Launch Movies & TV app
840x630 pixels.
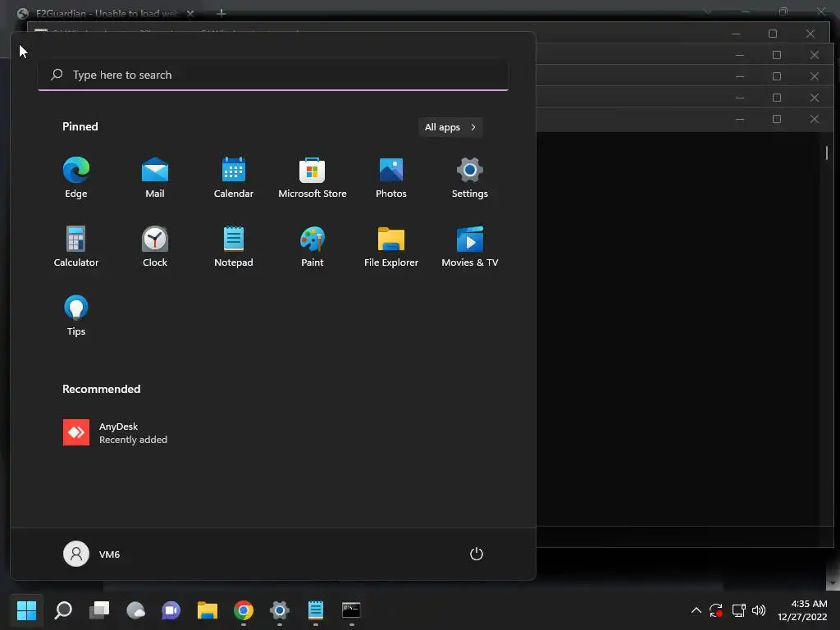click(x=470, y=246)
